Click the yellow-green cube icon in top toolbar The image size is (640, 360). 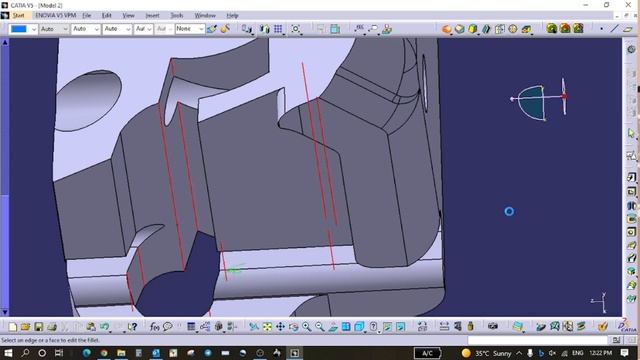coord(473,29)
